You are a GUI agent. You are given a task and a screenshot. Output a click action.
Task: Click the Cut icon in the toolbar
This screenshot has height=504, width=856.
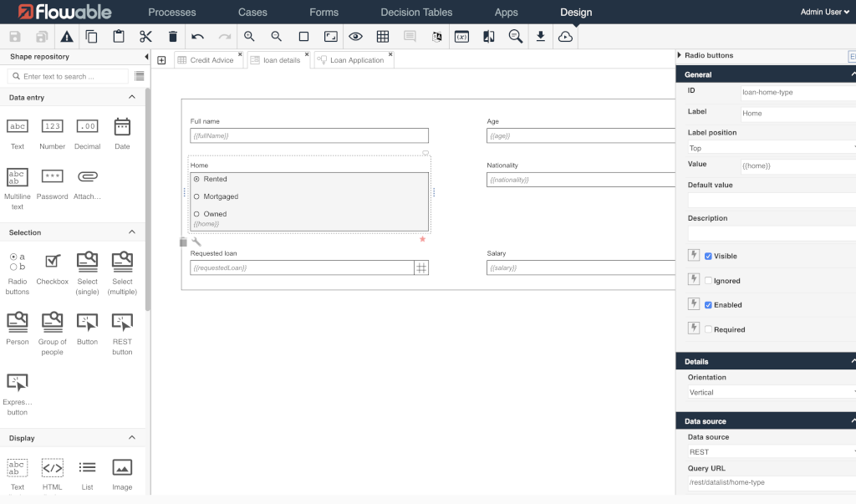(144, 36)
